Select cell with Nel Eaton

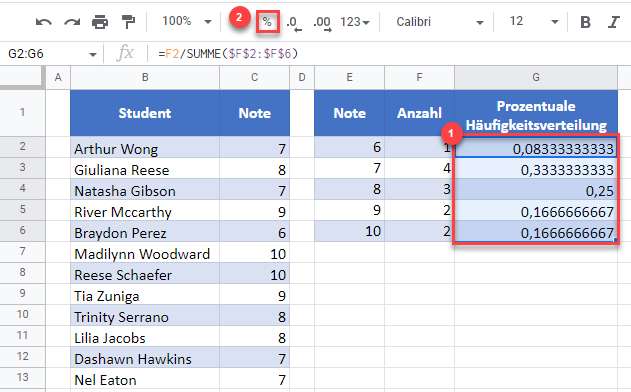pyautogui.click(x=145, y=378)
